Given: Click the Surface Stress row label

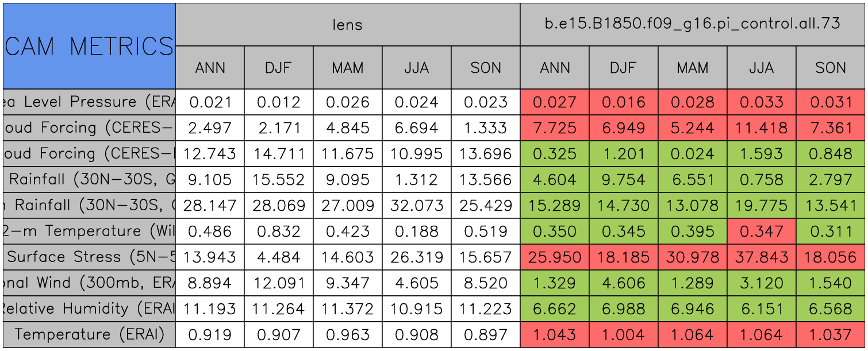Looking at the screenshot, I should [89, 257].
